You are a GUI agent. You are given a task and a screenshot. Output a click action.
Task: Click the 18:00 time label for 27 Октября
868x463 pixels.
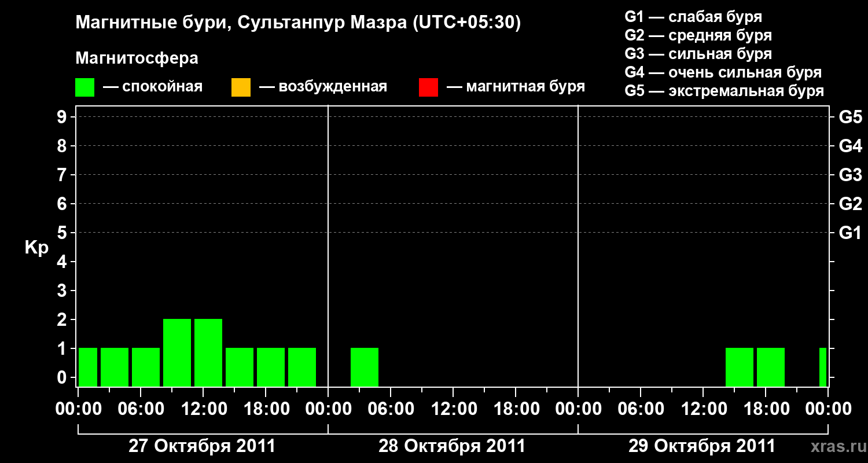tap(266, 409)
